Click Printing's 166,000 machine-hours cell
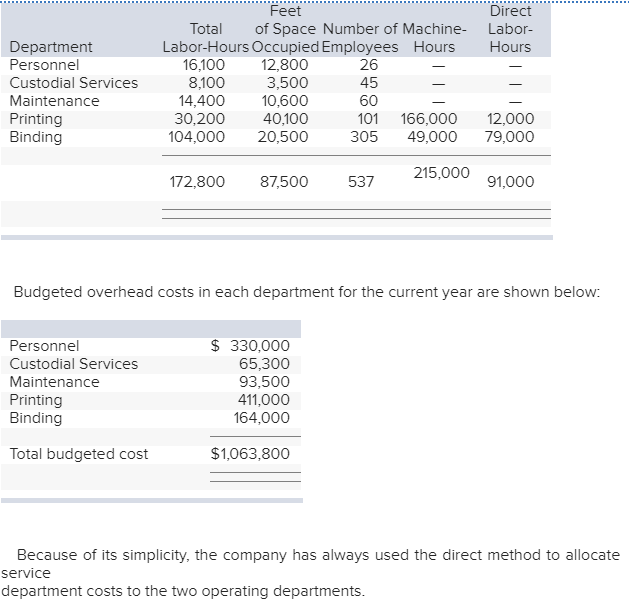629x605 pixels. [428, 119]
